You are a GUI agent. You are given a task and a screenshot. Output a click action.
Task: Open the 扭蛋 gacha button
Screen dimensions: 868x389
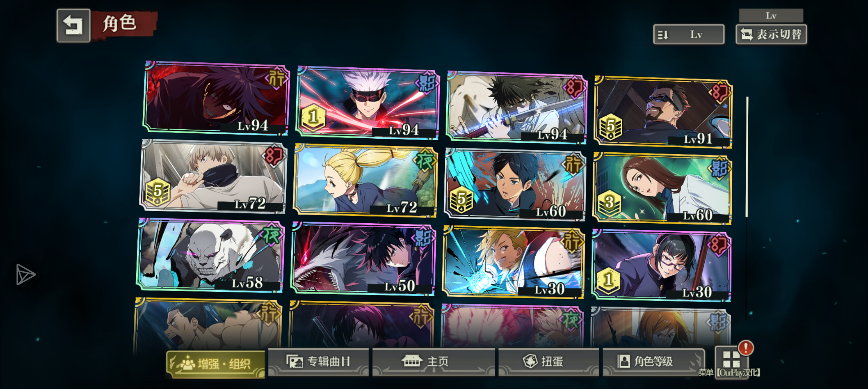pyautogui.click(x=549, y=362)
